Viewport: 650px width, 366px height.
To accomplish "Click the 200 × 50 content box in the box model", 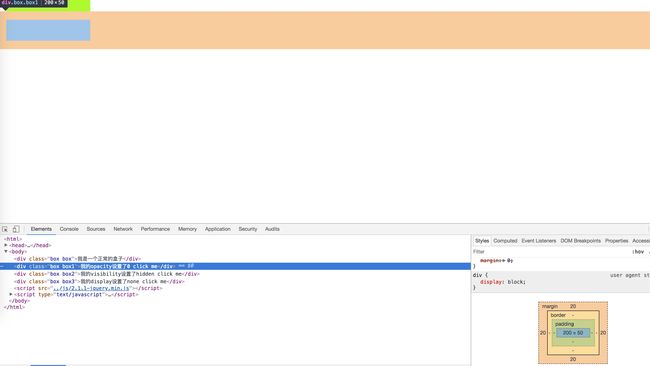I will (572, 333).
